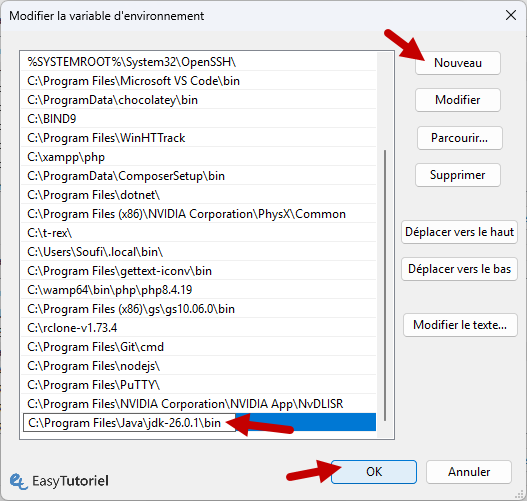Image resolution: width=527 pixels, height=501 pixels.
Task: Select NVIDIA App\NvDLISR path entry
Action: (199, 404)
